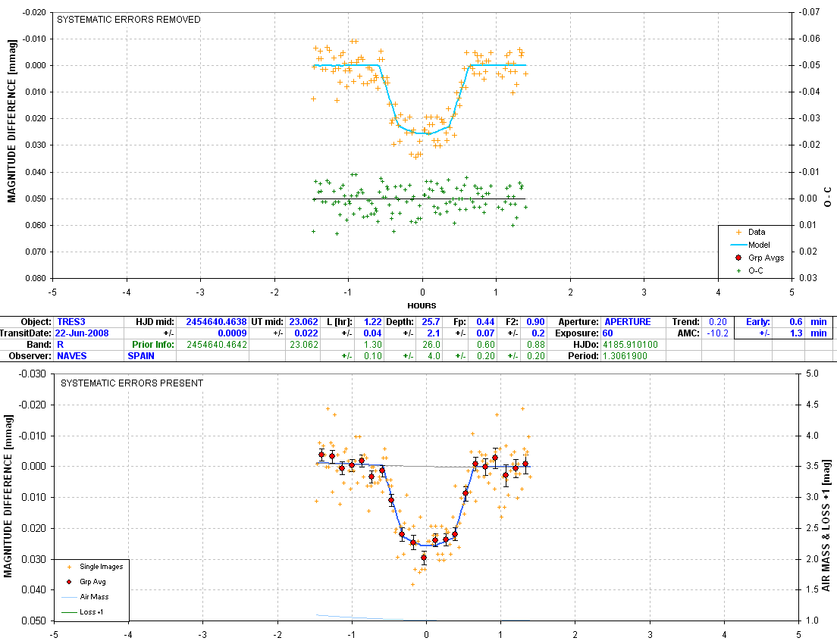Viewport: 837px width, 644px height.
Task: Select the Loss +1 legend line
Action: [x=70, y=611]
